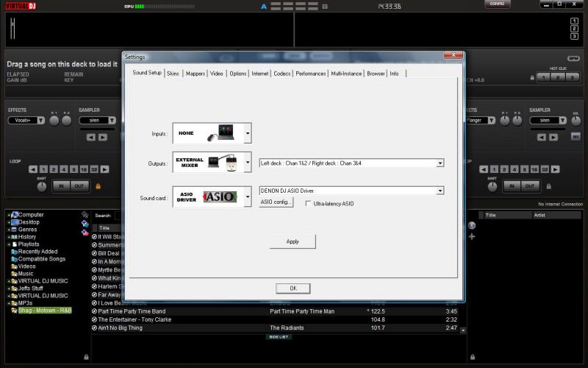Trigger right deck hot cue 3

[x=573, y=78]
